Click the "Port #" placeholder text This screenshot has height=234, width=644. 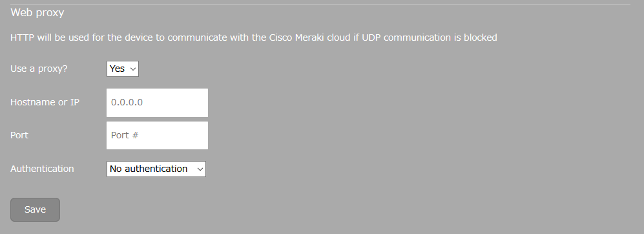click(x=125, y=135)
